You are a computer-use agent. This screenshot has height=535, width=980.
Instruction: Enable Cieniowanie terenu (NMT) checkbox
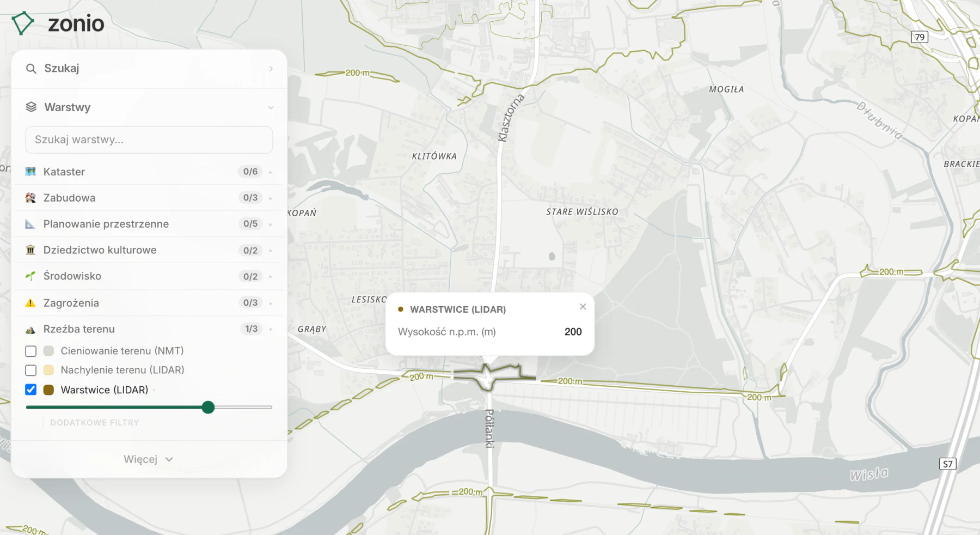(31, 351)
